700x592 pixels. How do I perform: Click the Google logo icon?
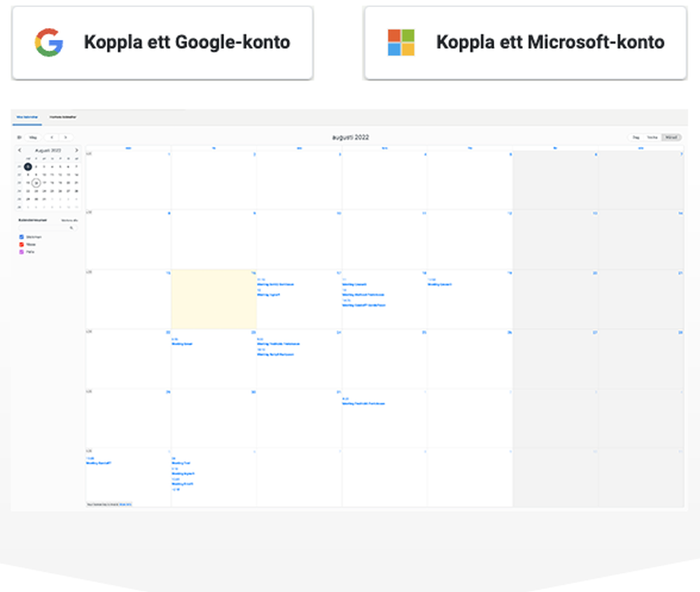point(49,43)
